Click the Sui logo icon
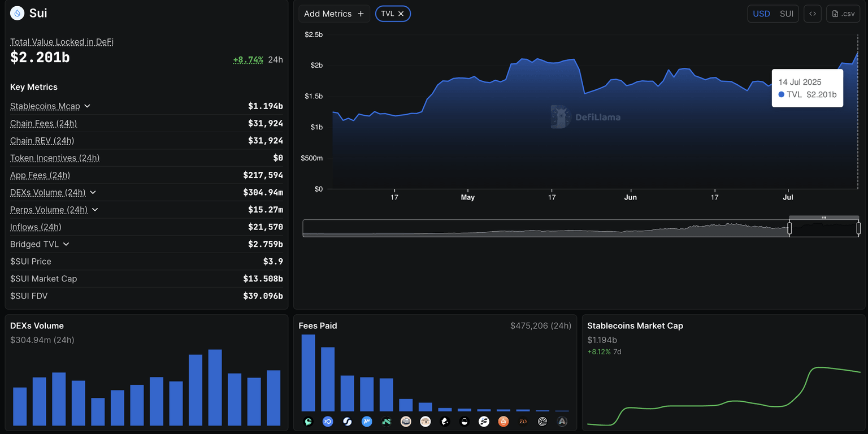868x434 pixels. pyautogui.click(x=18, y=13)
